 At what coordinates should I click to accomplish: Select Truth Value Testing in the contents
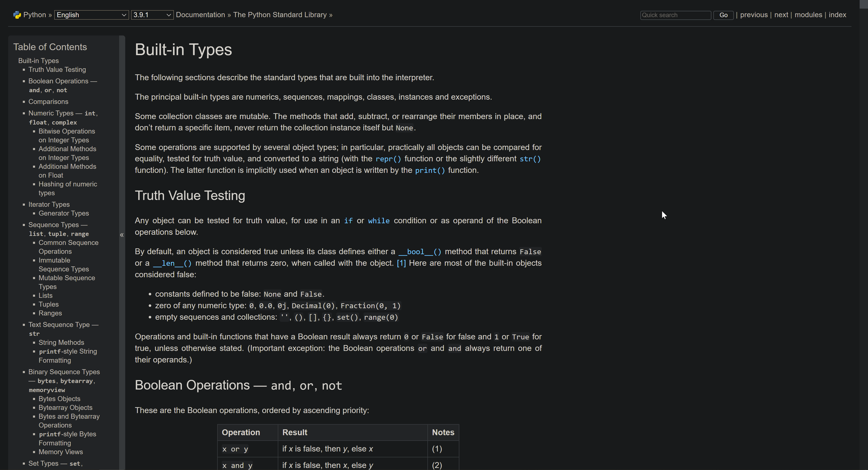(57, 70)
